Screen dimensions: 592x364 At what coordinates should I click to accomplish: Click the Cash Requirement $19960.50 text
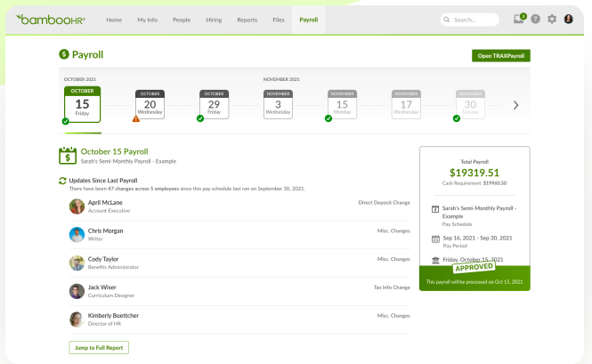point(474,183)
